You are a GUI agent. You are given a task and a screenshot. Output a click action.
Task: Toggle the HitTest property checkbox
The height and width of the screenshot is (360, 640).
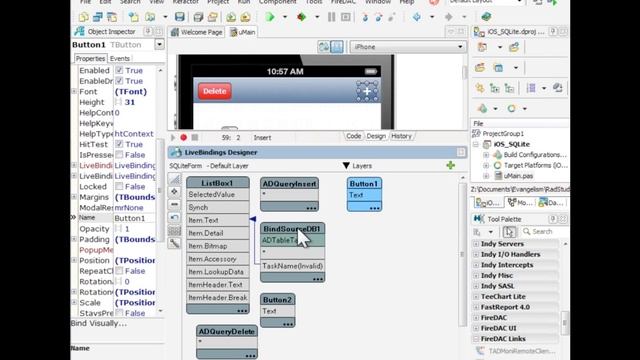pos(119,144)
